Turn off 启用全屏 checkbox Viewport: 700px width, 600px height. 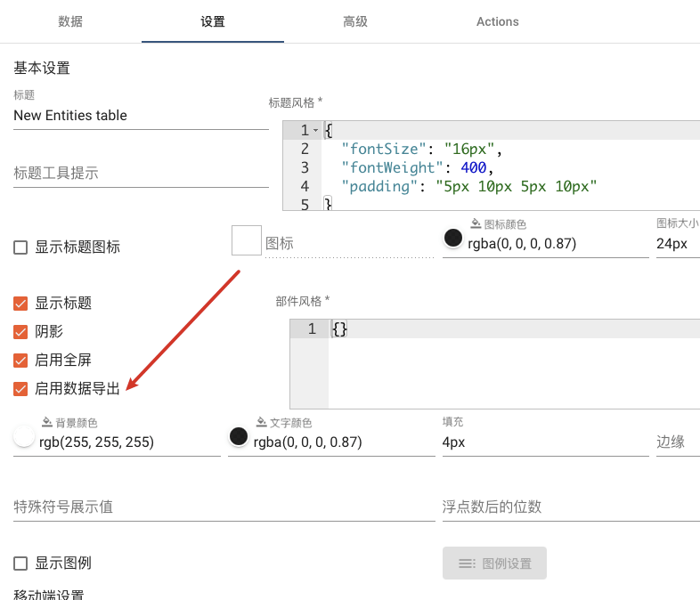pos(20,361)
